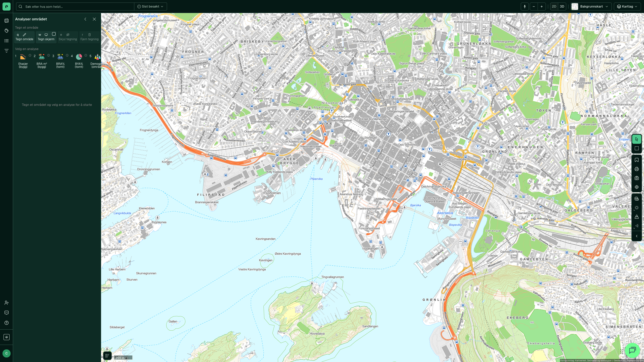Click the bookmark tool icon
The height and width of the screenshot is (362, 644).
pyautogui.click(x=637, y=160)
